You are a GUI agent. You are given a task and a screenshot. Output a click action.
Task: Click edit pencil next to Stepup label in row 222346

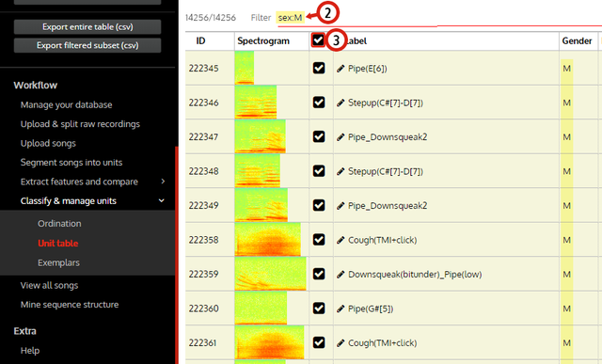pos(341,103)
